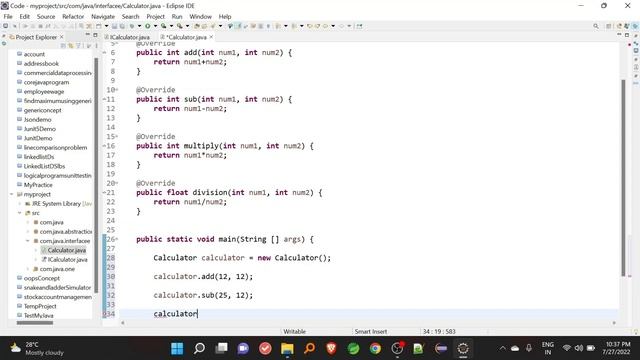Collapse com.java.interfacee package node

point(28,241)
